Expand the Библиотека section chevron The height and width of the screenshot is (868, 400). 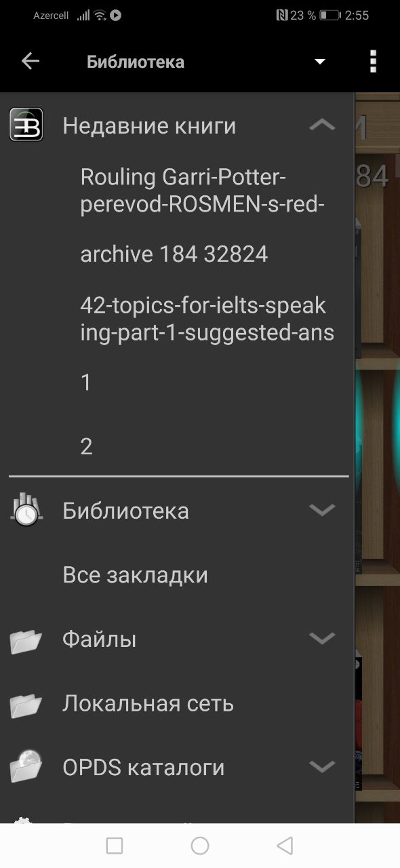(x=322, y=510)
